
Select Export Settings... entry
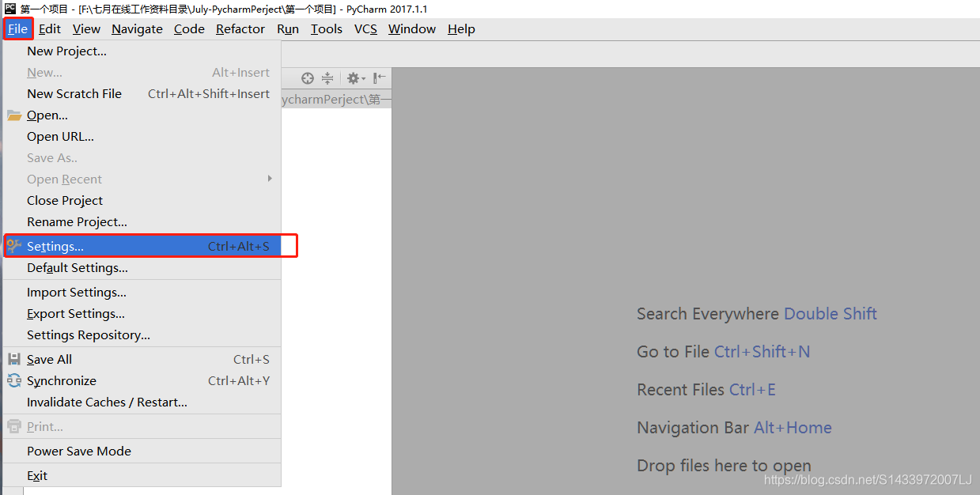pyautogui.click(x=142, y=314)
